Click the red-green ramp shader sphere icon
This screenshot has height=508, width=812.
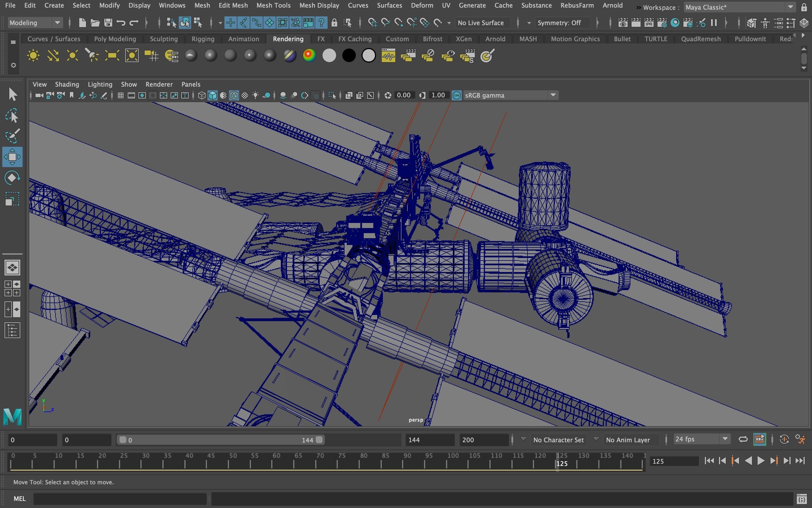(309, 55)
